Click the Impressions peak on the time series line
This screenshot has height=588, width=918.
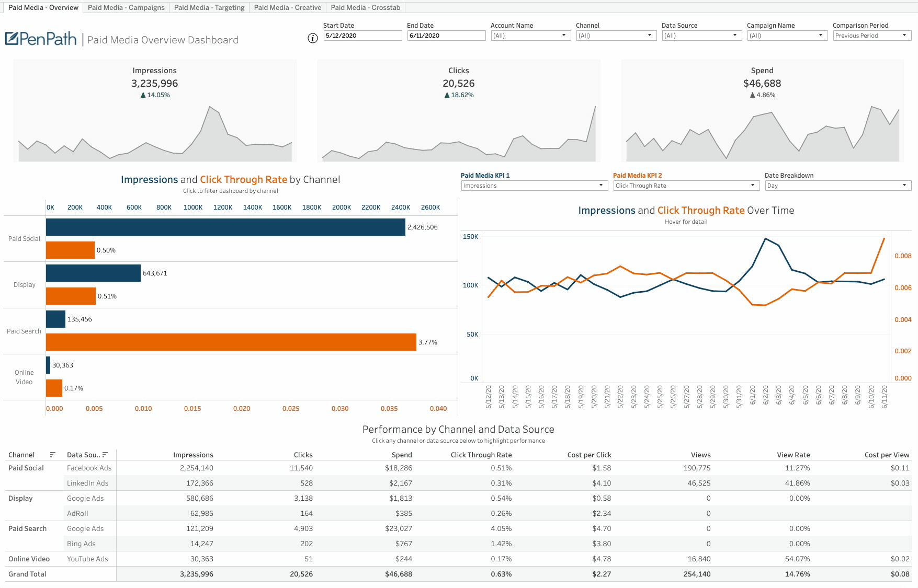765,238
